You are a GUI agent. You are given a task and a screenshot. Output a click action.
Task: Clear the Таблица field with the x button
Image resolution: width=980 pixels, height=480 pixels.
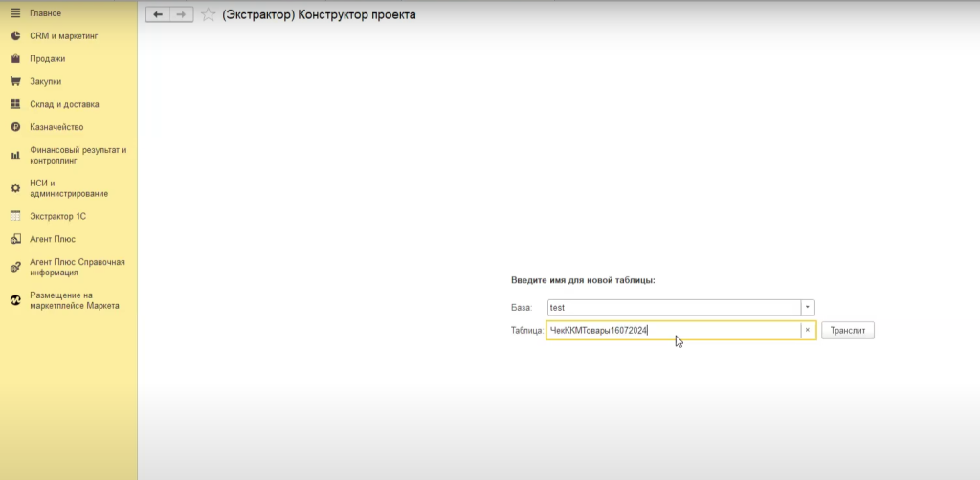[x=808, y=330]
